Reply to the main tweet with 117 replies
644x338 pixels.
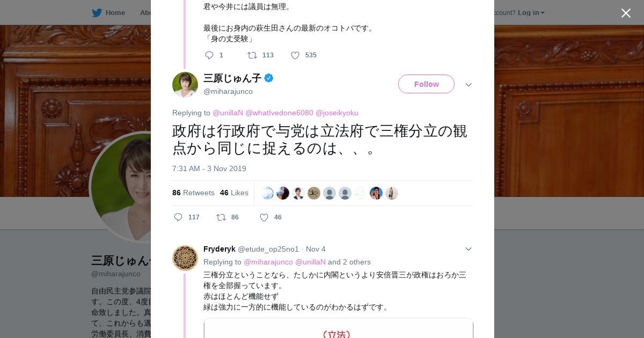click(179, 217)
